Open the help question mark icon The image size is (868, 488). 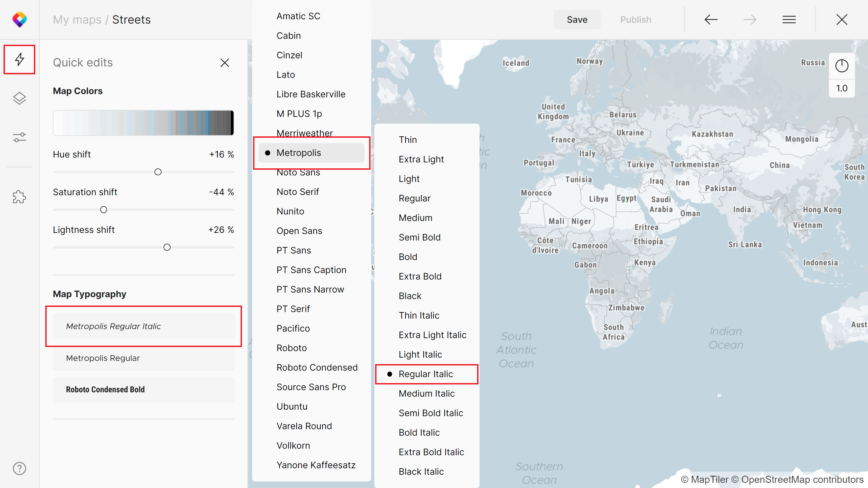(19, 468)
